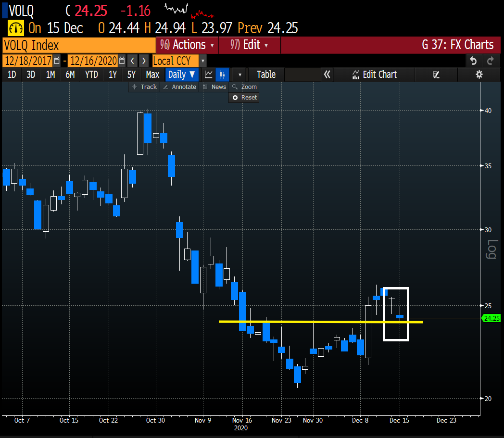Screen dimensions: 504x438
Task: Switch to line chart type icon
Action: point(208,75)
